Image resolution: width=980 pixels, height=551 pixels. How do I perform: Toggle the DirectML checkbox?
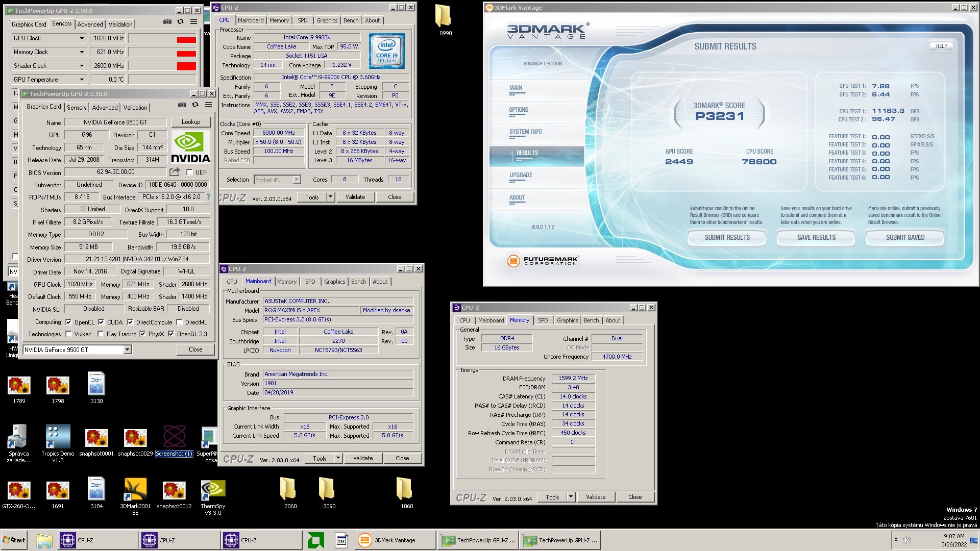179,322
